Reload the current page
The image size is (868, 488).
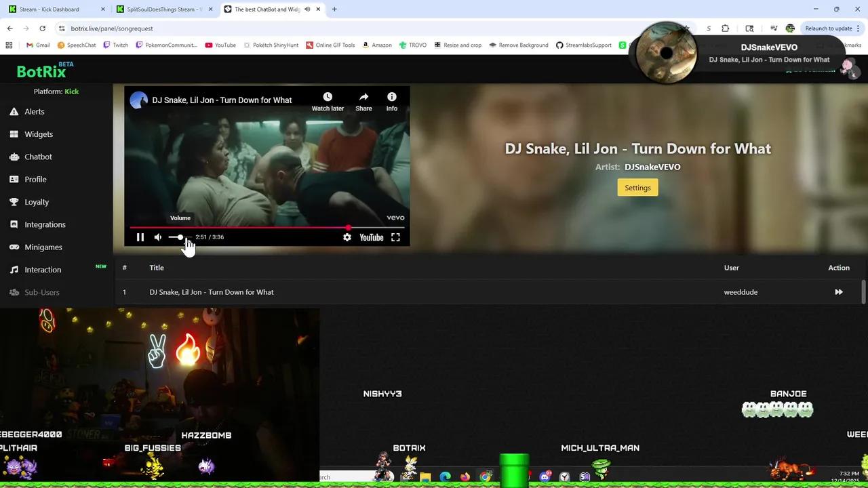tap(42, 28)
